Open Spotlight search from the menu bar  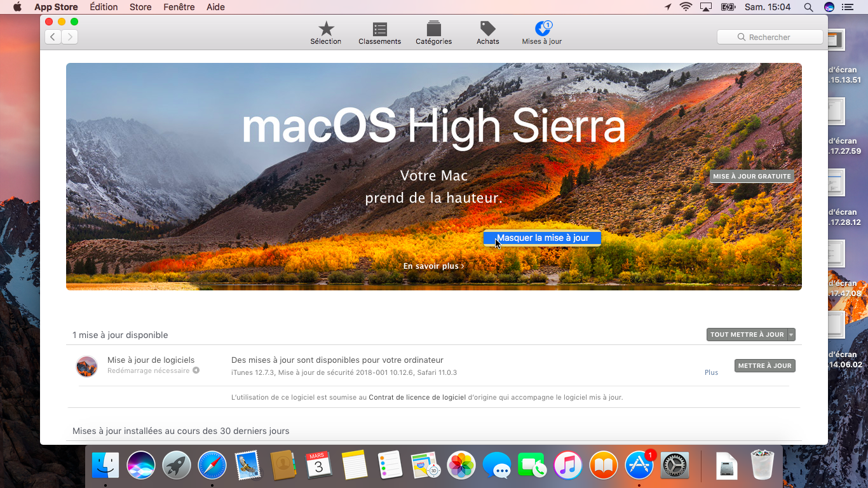point(808,7)
